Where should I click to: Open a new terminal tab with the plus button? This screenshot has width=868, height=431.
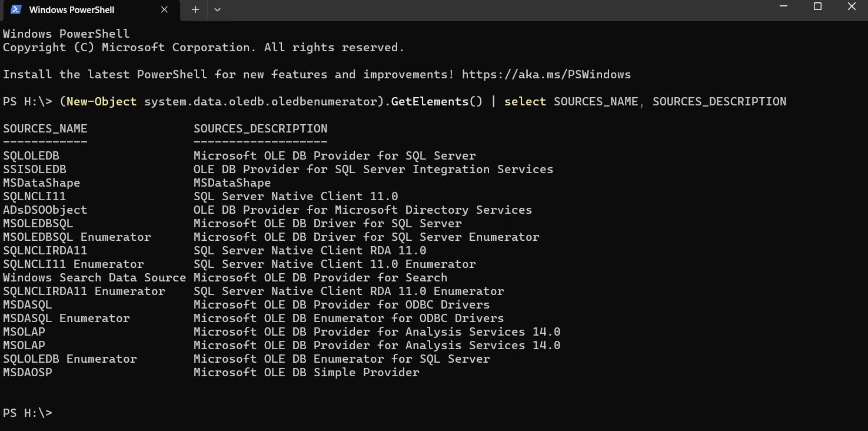tap(194, 9)
